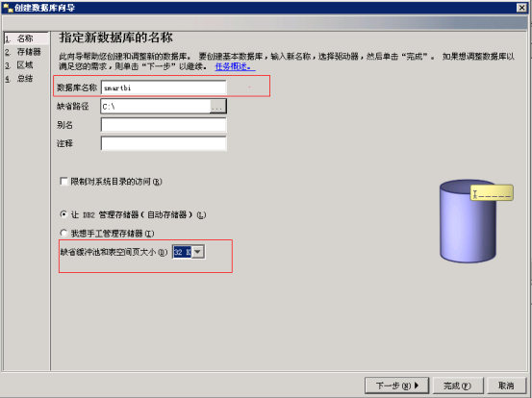This screenshot has height=398, width=532.
Task: Click the 32 K page size value
Action: pos(182,252)
